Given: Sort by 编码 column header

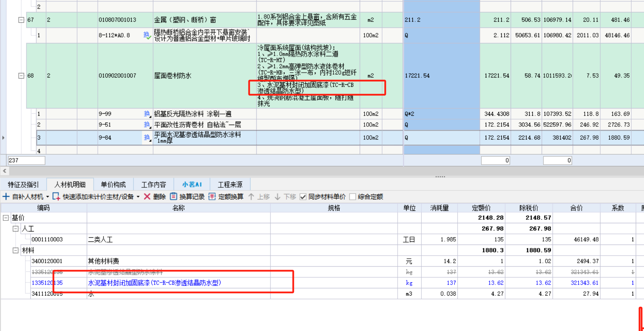Looking at the screenshot, I should pyautogui.click(x=44, y=208).
